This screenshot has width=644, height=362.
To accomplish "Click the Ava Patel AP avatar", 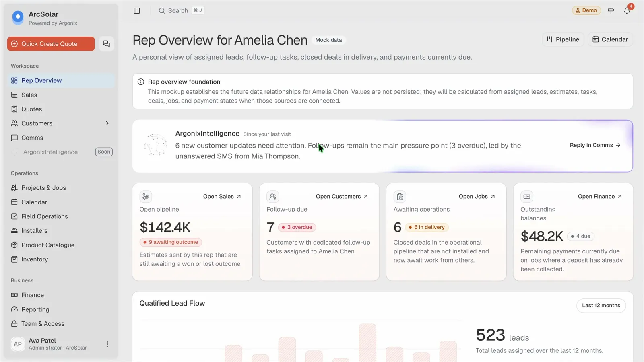I will click(18, 344).
